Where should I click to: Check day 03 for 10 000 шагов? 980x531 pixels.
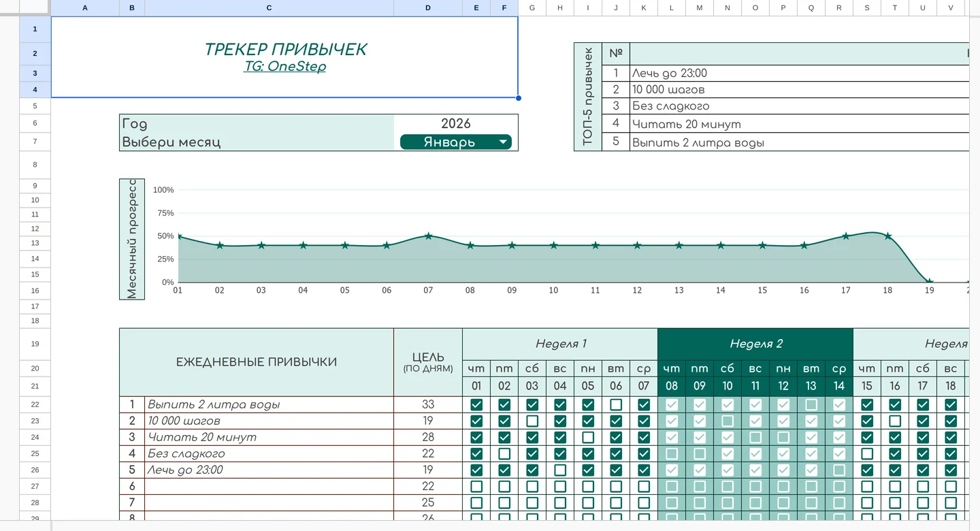coord(532,421)
